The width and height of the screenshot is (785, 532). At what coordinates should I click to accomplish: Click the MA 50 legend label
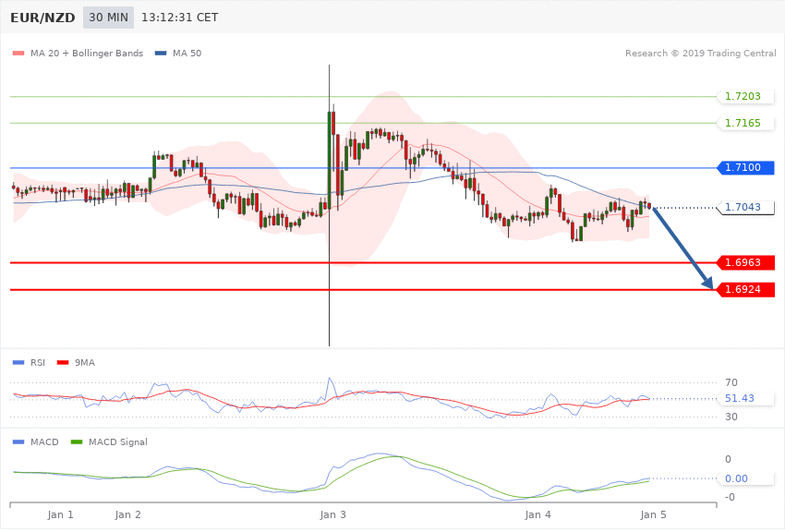[x=187, y=53]
